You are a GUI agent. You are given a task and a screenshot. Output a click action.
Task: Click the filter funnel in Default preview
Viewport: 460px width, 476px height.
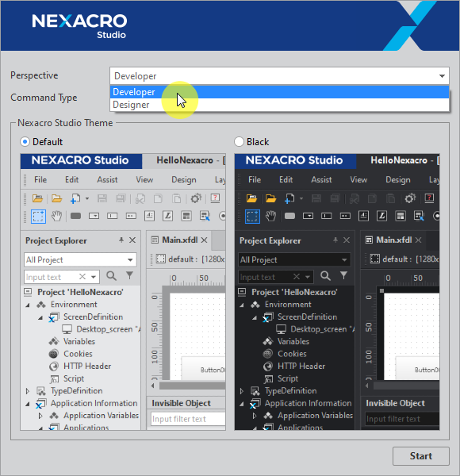point(129,275)
